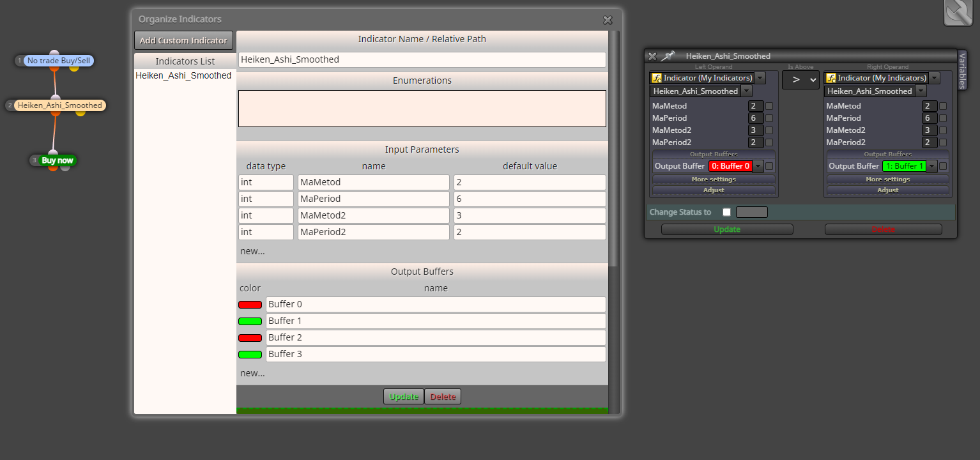
Task: Click the MaPeriod default value field
Action: [x=530, y=199]
